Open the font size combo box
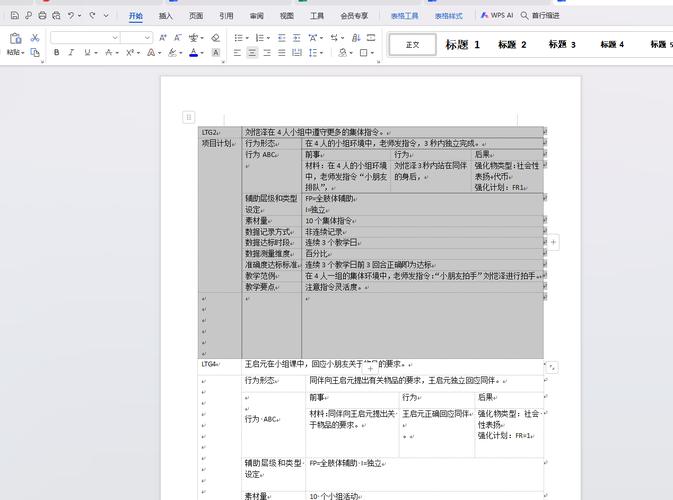Viewport: 673px width, 500px height. click(x=136, y=38)
